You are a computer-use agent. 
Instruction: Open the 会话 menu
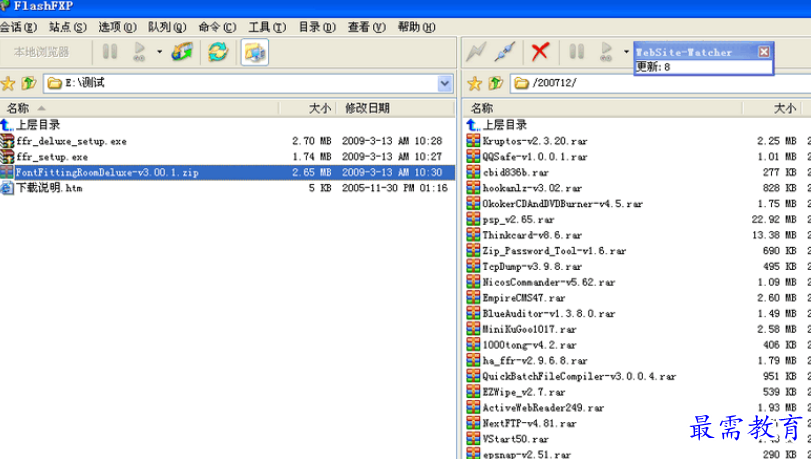(x=18, y=27)
